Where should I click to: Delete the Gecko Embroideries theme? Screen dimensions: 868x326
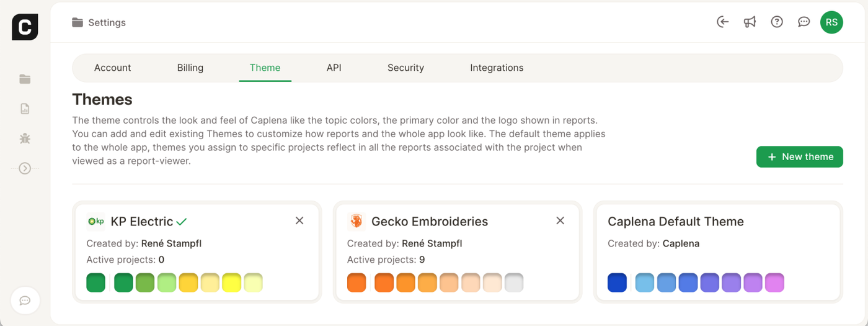[x=560, y=221]
